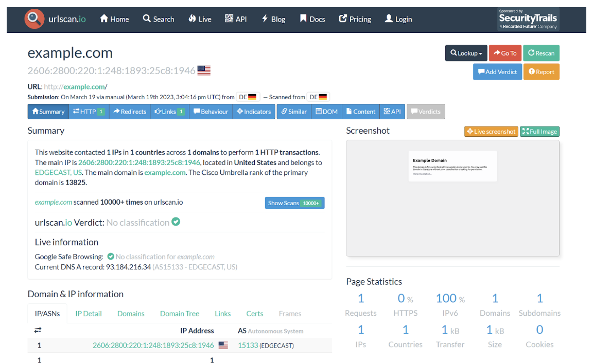Open the Domain Tree tab
The width and height of the screenshot is (593, 364).
click(179, 314)
